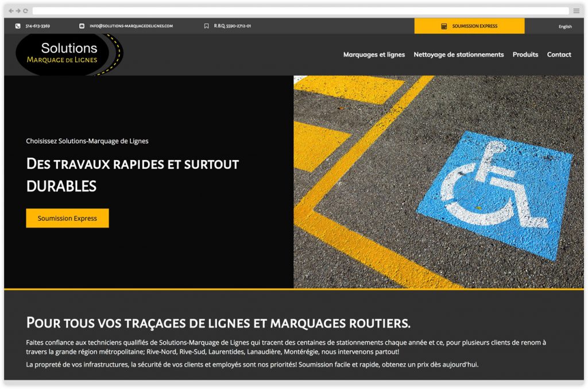Click the email envelope icon
The height and width of the screenshot is (389, 588).
pos(82,26)
